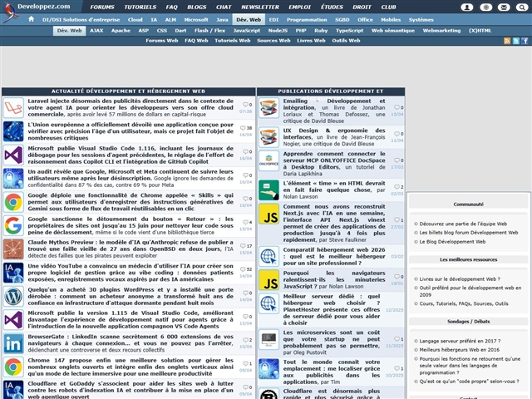Image resolution: width=532 pixels, height=399 pixels.
Task: Go to home via house icon
Action: pyautogui.click(x=32, y=19)
